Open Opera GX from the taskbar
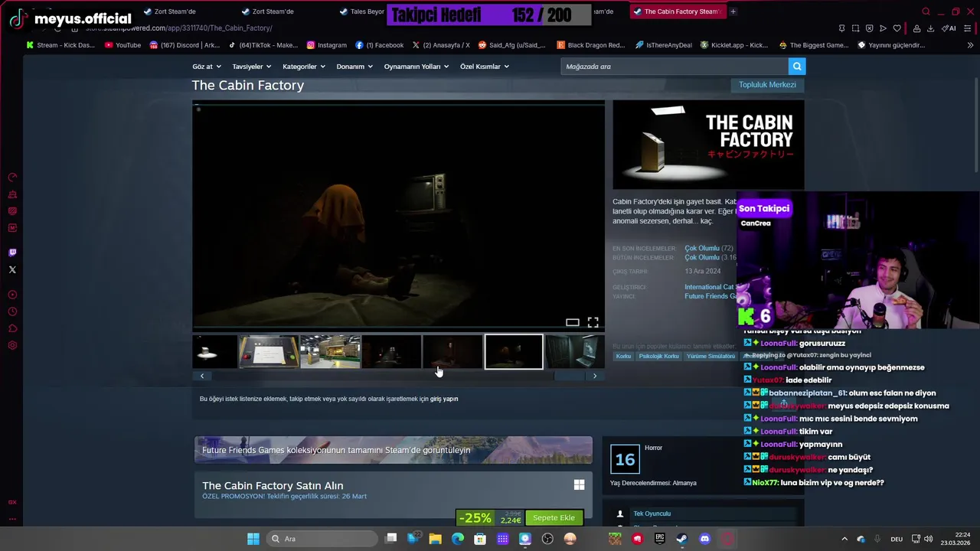Viewport: 980px width, 551px height. click(x=727, y=539)
